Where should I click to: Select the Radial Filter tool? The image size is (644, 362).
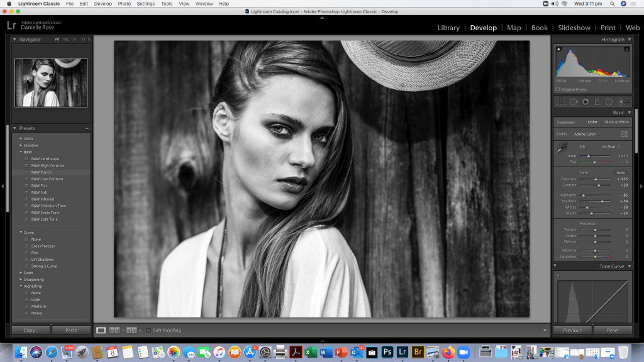[x=609, y=101]
